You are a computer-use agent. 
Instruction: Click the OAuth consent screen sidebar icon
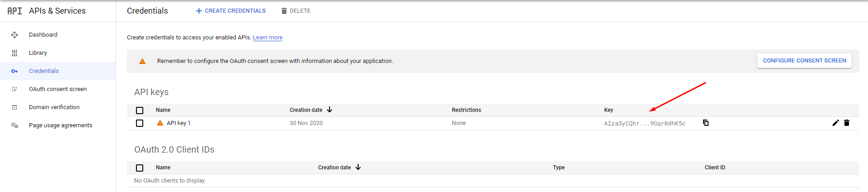click(15, 89)
